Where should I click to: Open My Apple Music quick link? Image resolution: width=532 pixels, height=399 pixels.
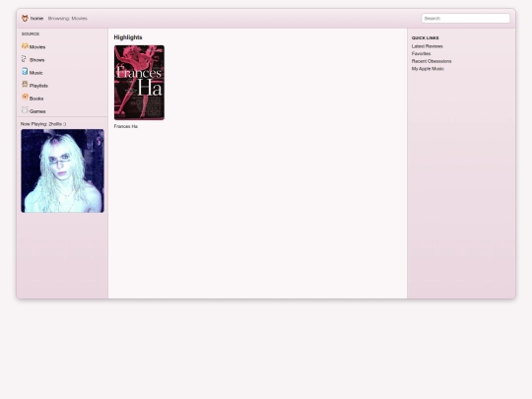(428, 69)
